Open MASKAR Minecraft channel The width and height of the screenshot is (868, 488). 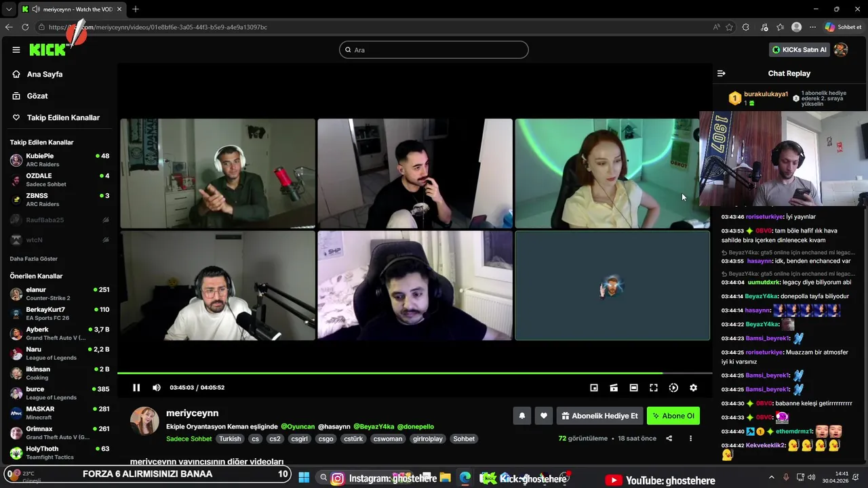tap(60, 413)
